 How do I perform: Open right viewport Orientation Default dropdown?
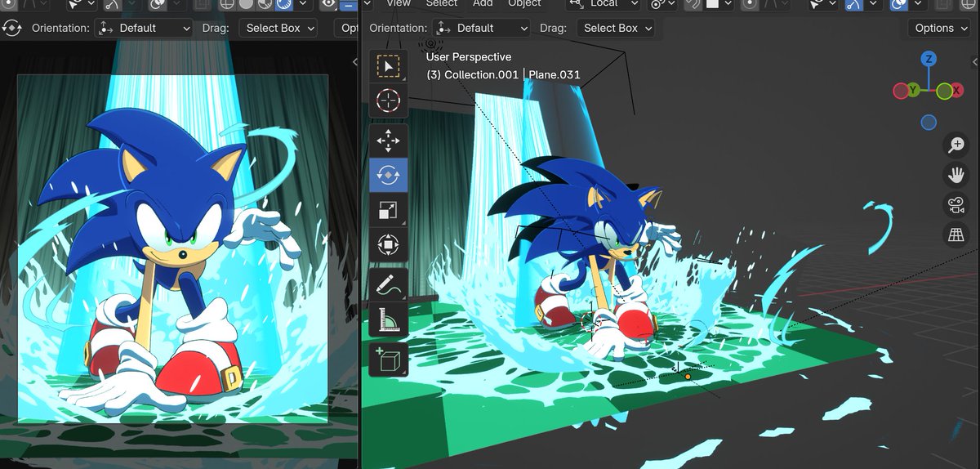482,28
